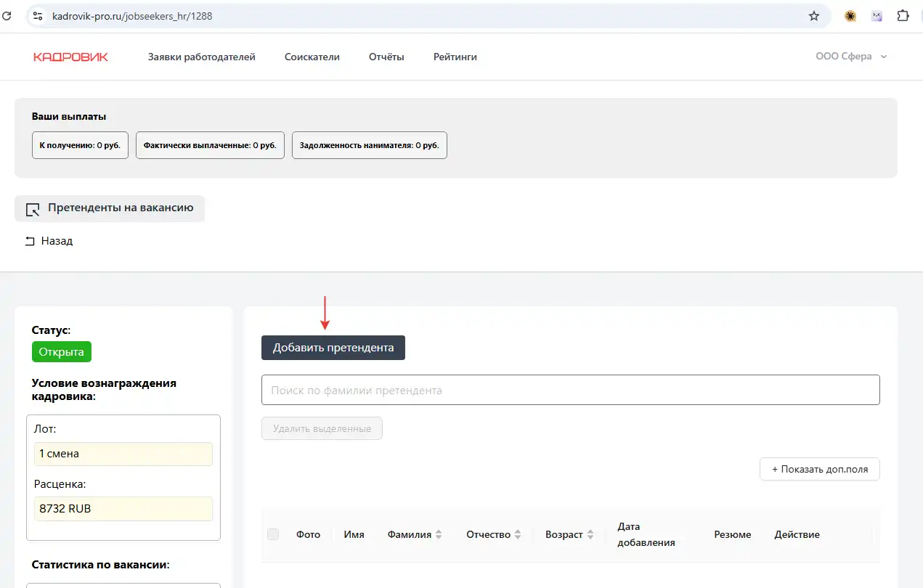Toggle the select-all checkbox in table header
Screen dimensions: 923x588
273,534
